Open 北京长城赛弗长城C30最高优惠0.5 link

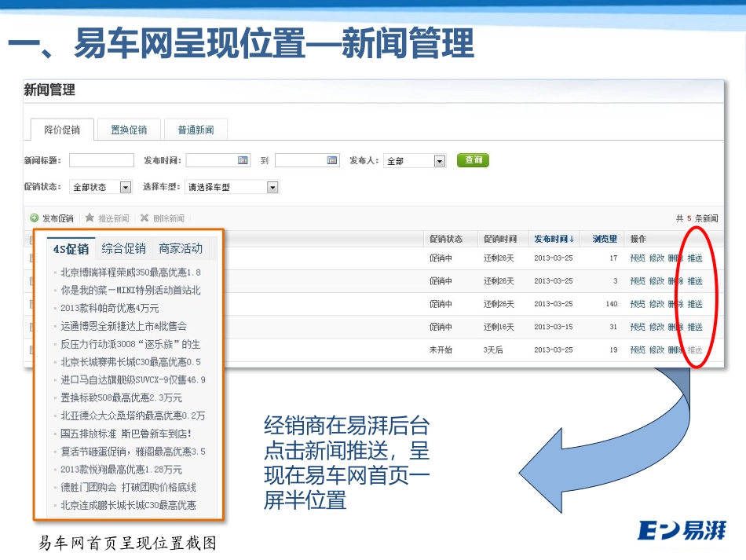pyautogui.click(x=130, y=361)
